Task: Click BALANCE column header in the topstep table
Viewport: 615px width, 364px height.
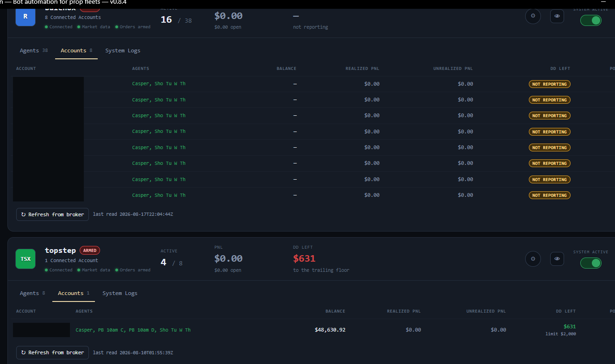Action: click(x=335, y=311)
